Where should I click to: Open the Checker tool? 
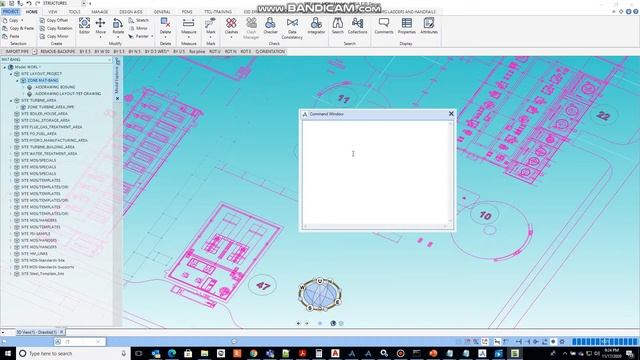pyautogui.click(x=270, y=26)
